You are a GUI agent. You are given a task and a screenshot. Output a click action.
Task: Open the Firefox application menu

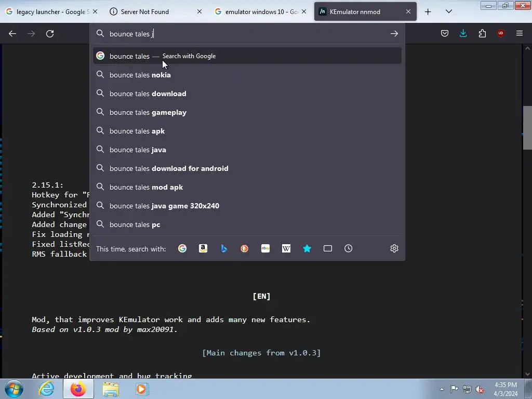click(x=520, y=33)
